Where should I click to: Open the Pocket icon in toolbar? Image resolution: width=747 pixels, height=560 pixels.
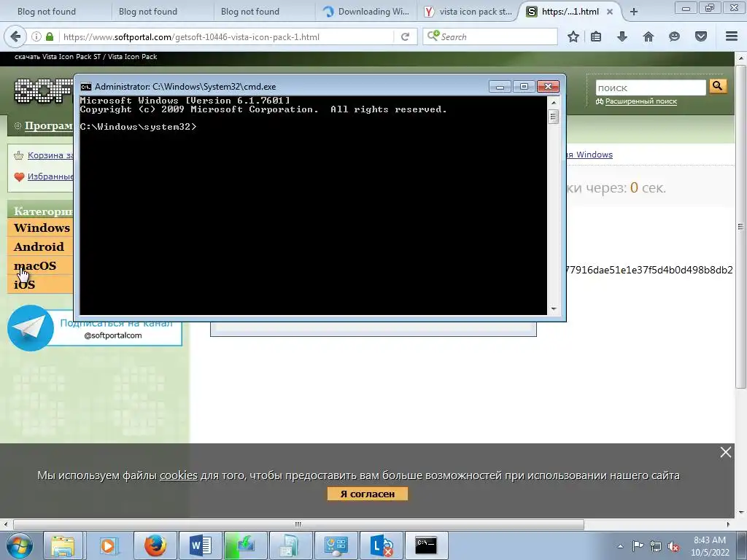coord(700,36)
